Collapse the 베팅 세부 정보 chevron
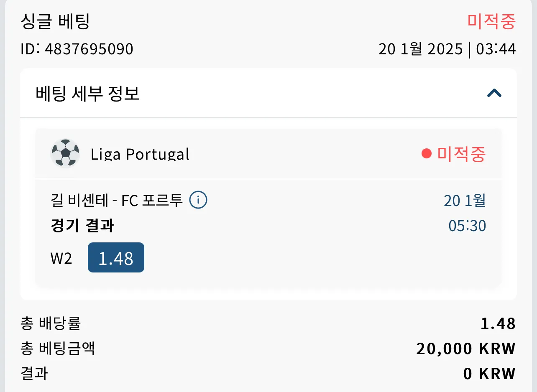 coord(494,93)
